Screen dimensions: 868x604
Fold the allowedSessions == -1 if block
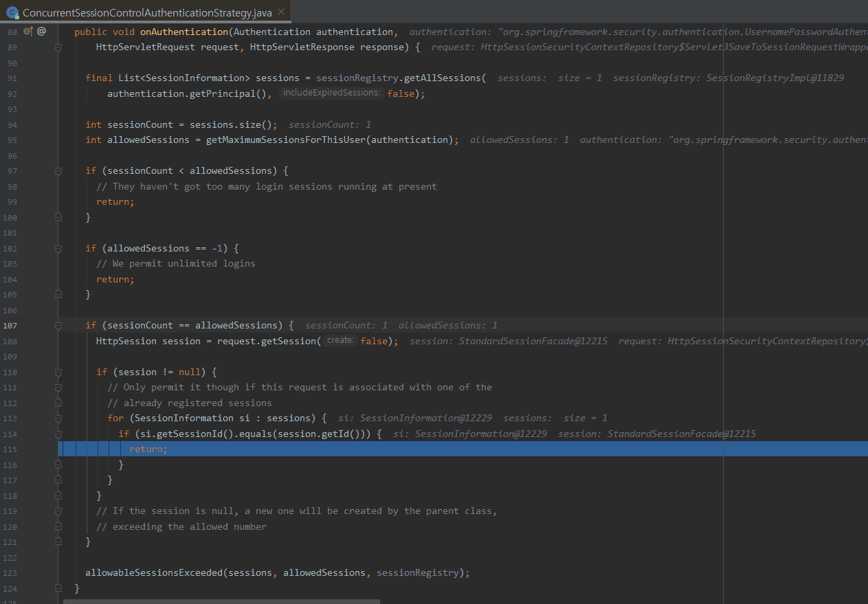click(x=58, y=249)
